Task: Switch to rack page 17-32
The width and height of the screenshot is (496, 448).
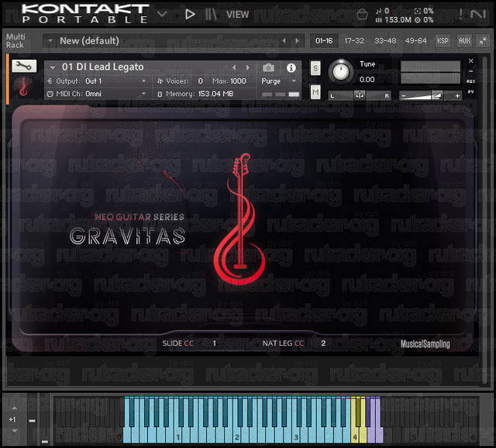Action: tap(354, 41)
